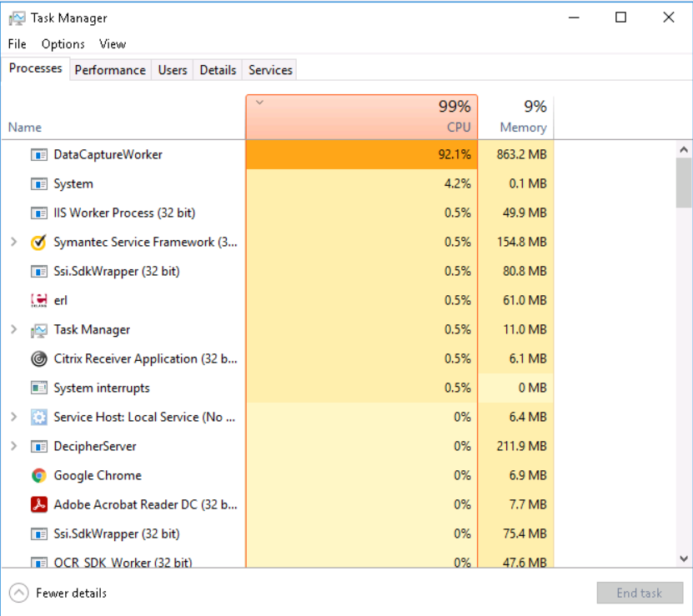Expand the Task Manager process group
The width and height of the screenshot is (693, 616).
tap(13, 329)
